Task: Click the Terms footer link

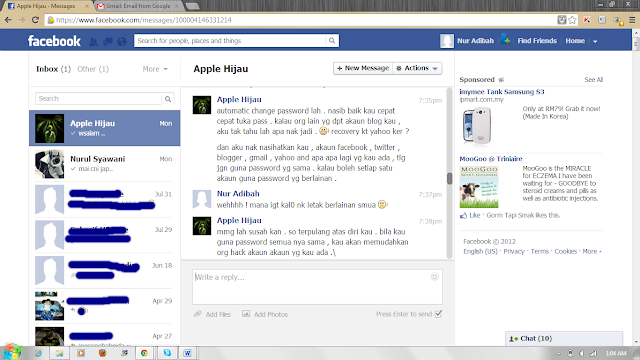Action: [x=540, y=251]
